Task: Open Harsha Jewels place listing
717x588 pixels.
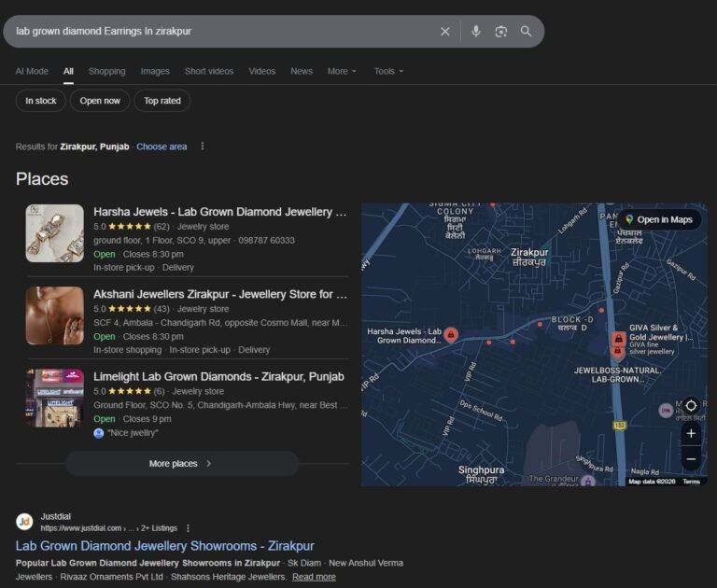Action: 220,212
